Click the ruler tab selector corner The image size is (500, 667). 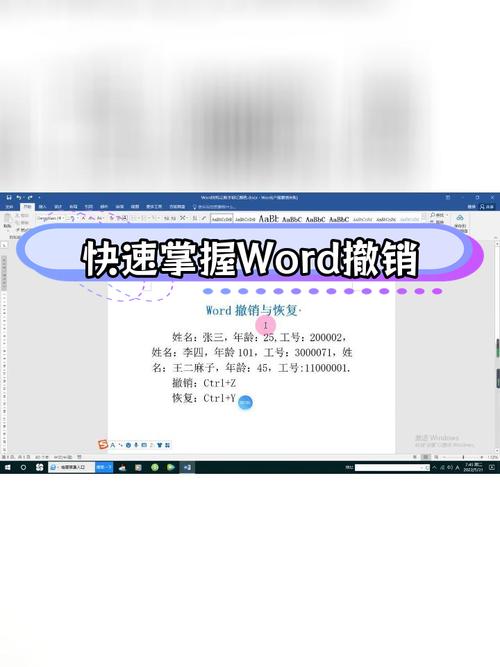point(4,245)
